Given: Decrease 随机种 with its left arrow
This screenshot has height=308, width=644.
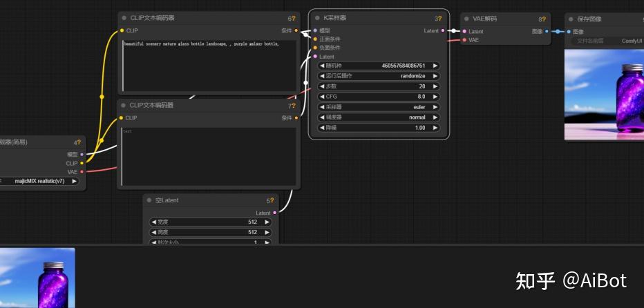Looking at the screenshot, I should click(323, 66).
